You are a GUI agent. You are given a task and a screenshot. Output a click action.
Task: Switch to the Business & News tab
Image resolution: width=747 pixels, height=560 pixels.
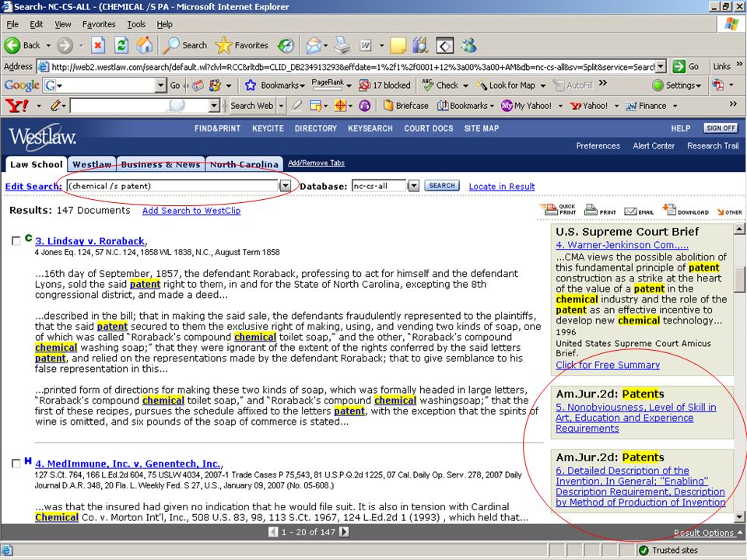pos(160,164)
